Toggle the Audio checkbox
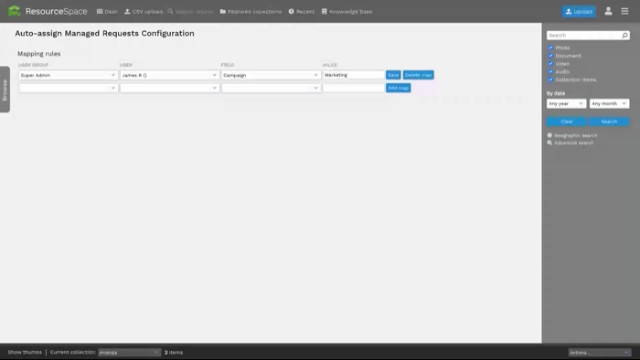The image size is (640, 360). pos(550,71)
